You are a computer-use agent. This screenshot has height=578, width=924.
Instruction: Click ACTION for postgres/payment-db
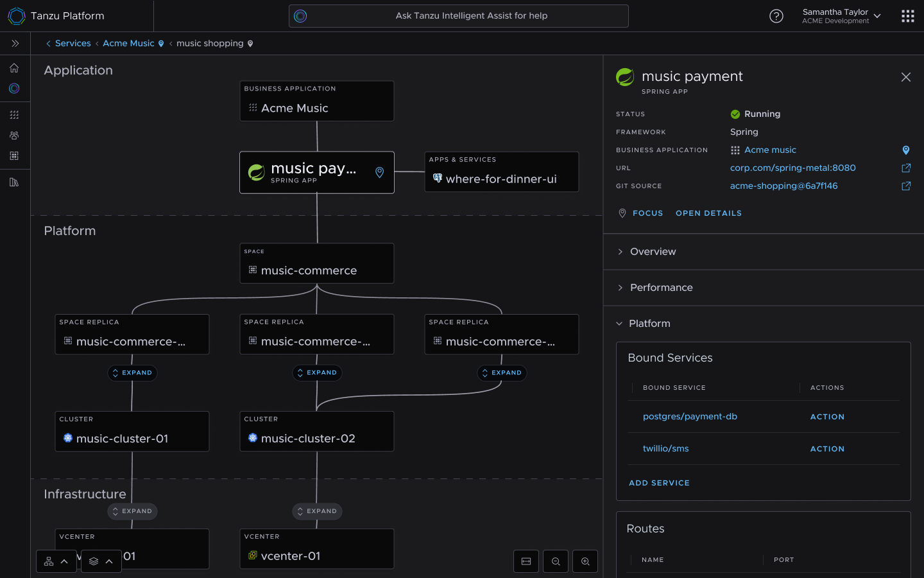pyautogui.click(x=827, y=417)
